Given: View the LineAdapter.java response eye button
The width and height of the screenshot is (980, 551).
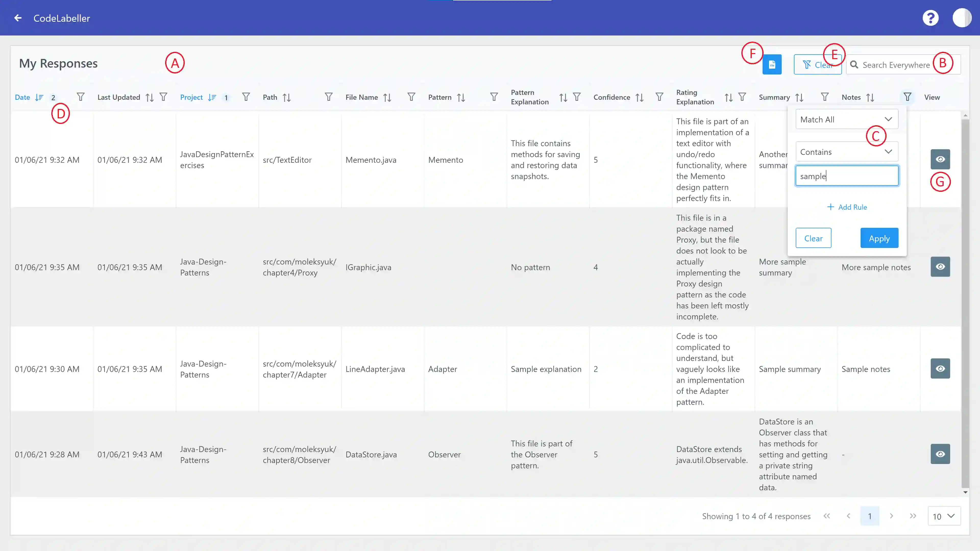Looking at the screenshot, I should pos(940,368).
